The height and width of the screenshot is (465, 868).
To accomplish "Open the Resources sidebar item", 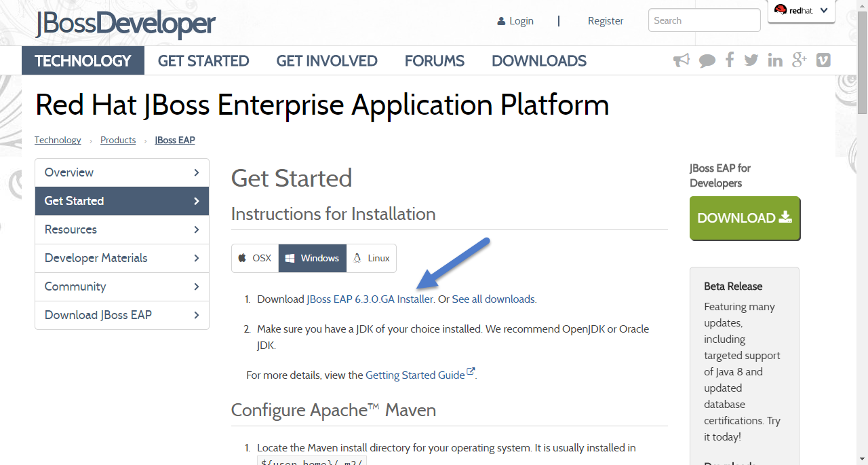I will pos(122,229).
